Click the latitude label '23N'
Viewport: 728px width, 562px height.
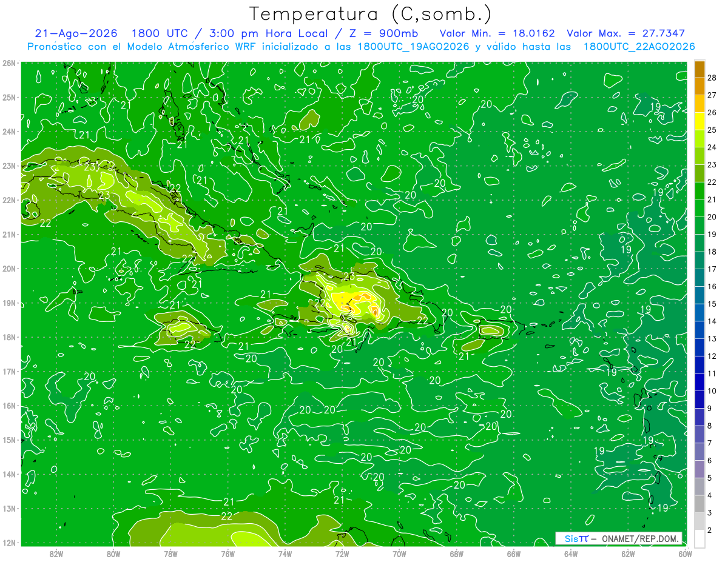pyautogui.click(x=8, y=166)
